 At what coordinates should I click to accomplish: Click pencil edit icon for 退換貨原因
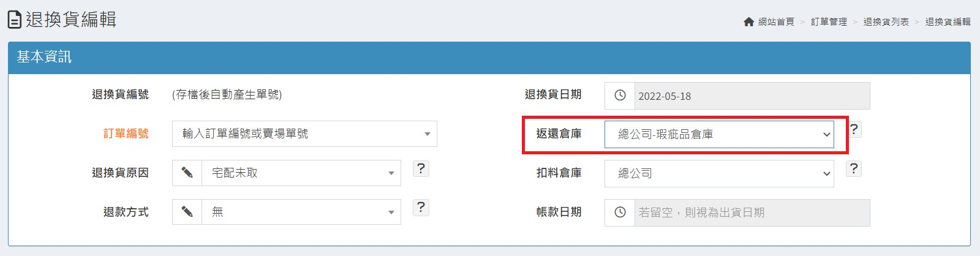click(x=187, y=173)
